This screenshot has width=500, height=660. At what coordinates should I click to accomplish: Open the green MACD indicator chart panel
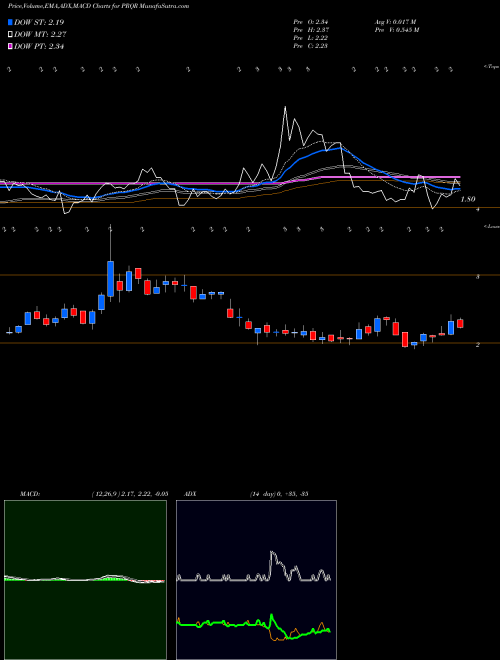pyautogui.click(x=85, y=580)
